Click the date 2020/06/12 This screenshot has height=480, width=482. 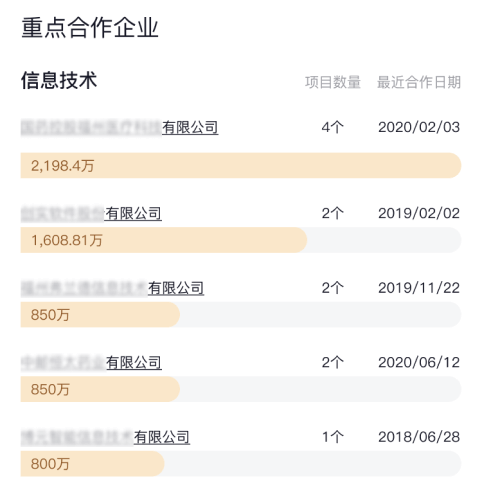pyautogui.click(x=419, y=363)
